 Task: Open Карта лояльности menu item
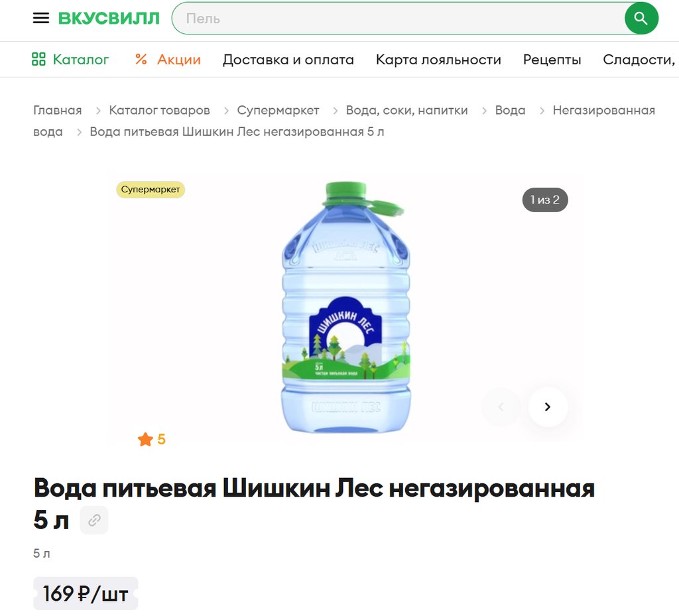tap(438, 59)
